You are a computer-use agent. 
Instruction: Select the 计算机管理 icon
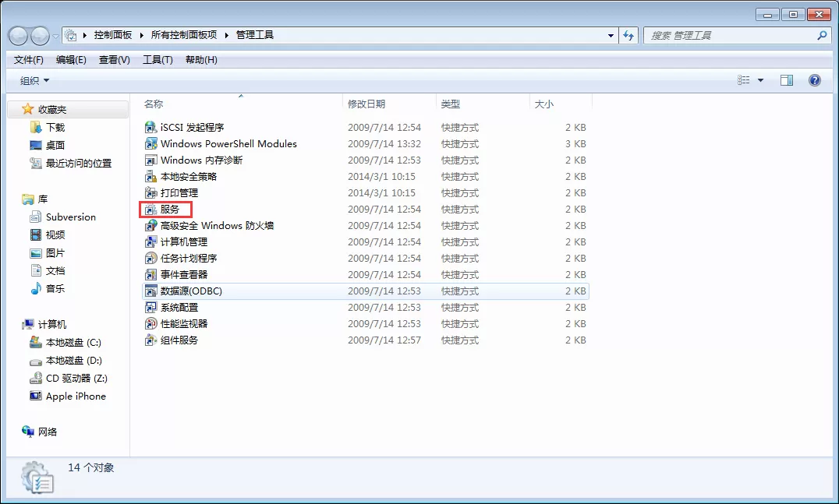151,242
